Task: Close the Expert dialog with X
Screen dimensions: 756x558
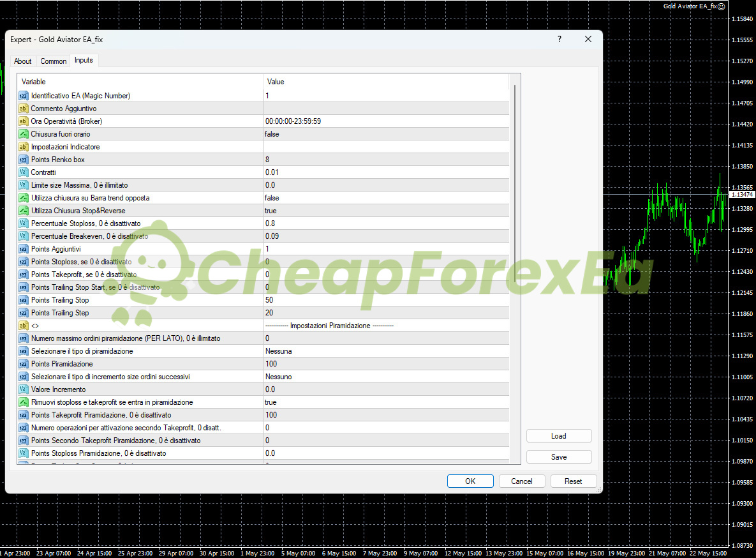Action: point(588,39)
